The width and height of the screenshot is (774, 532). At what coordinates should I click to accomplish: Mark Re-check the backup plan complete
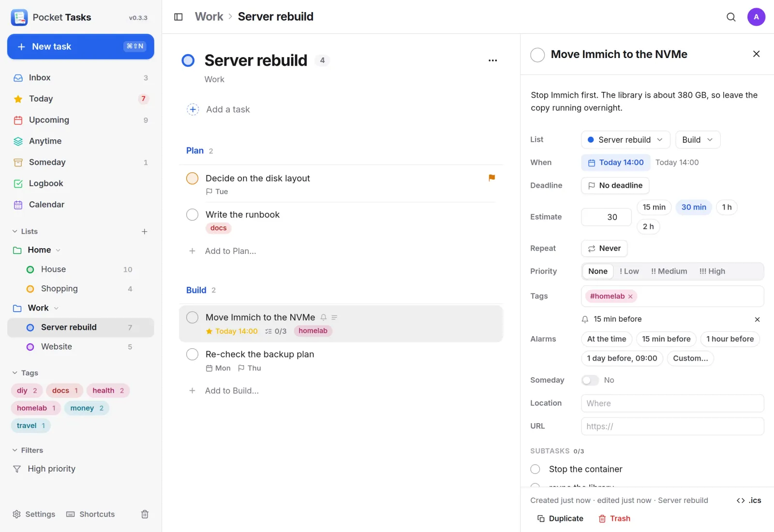[x=192, y=355]
